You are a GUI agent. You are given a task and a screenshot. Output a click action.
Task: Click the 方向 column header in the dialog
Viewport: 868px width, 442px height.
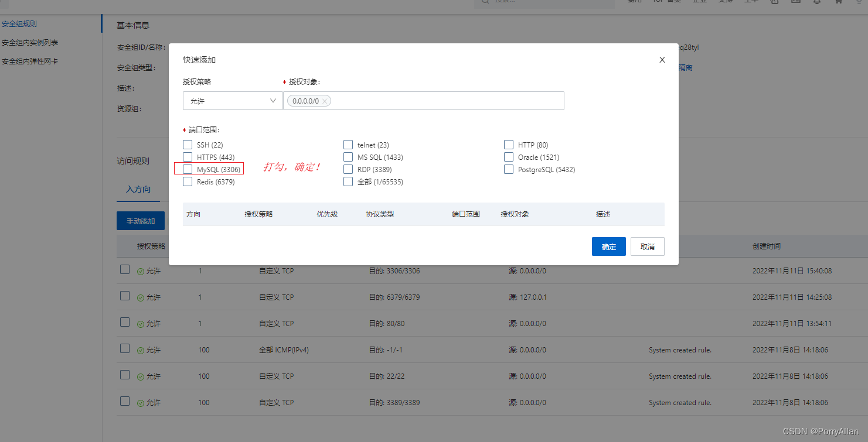coord(193,214)
